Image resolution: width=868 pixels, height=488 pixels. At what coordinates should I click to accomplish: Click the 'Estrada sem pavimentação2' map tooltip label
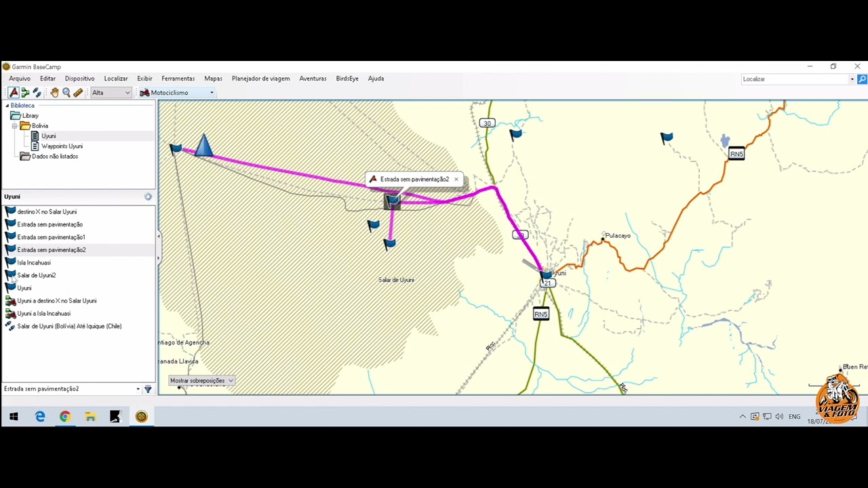[414, 180]
